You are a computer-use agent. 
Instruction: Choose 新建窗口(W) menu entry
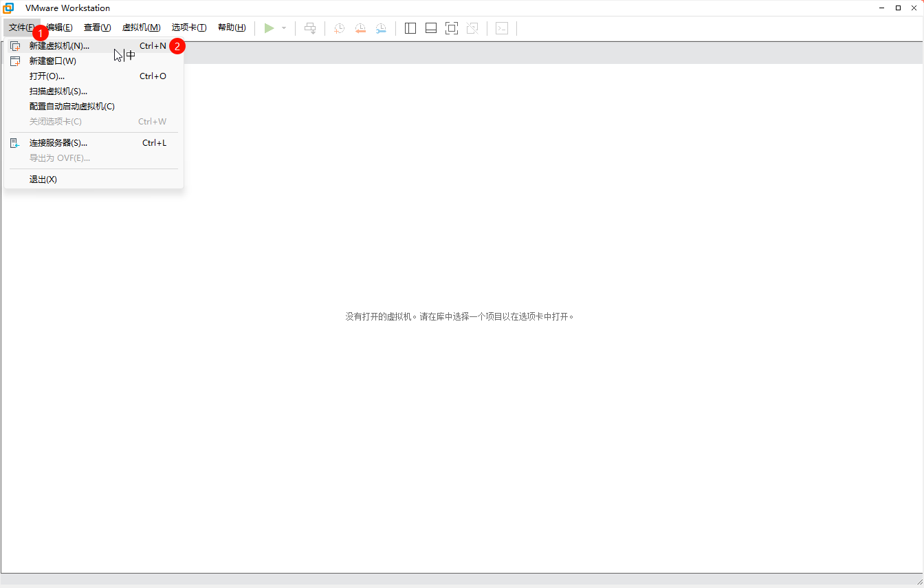[x=93, y=61]
